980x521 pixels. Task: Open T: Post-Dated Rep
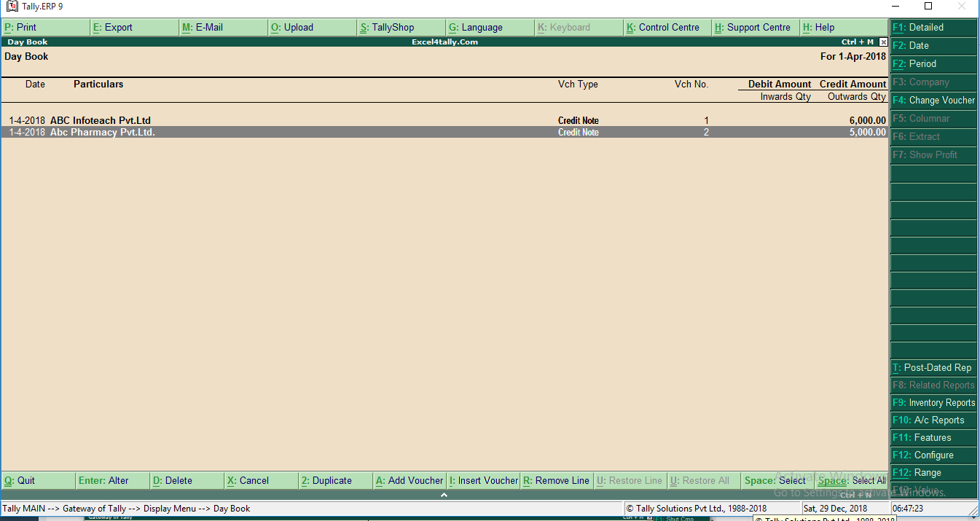[933, 368]
